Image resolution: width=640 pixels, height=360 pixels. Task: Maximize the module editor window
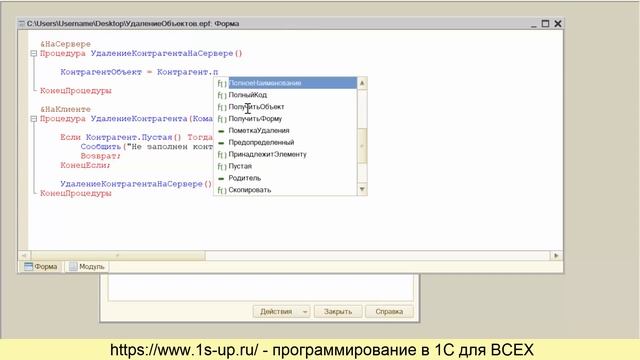pyautogui.click(x=545, y=24)
